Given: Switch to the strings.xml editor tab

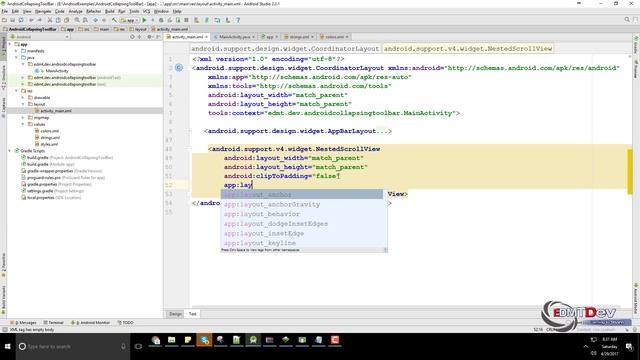Looking at the screenshot, I should pos(299,37).
